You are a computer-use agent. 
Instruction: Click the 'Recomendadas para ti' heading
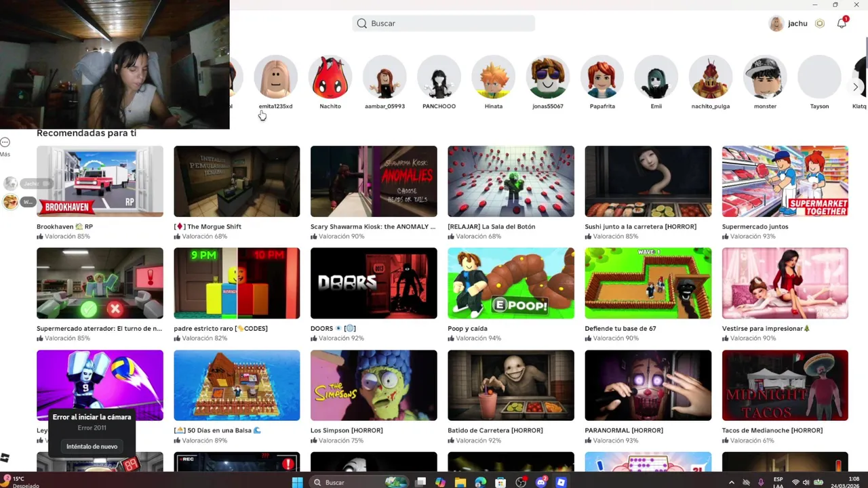[86, 133]
